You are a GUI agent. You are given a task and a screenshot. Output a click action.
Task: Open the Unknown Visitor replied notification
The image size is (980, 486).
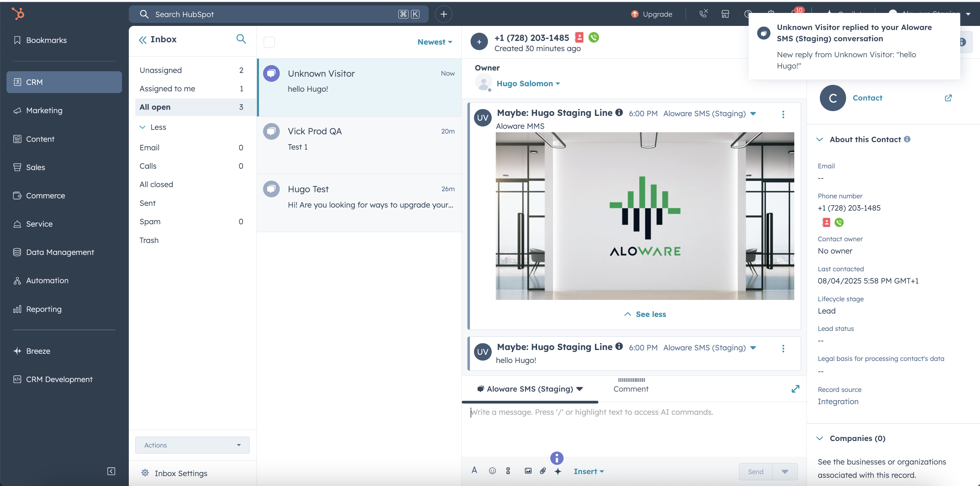click(x=854, y=46)
